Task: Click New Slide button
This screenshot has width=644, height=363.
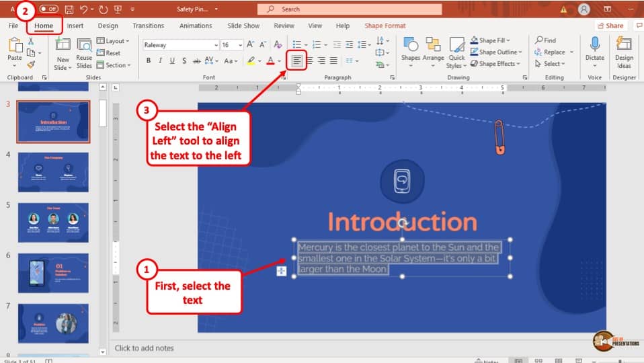Action: tap(63, 53)
